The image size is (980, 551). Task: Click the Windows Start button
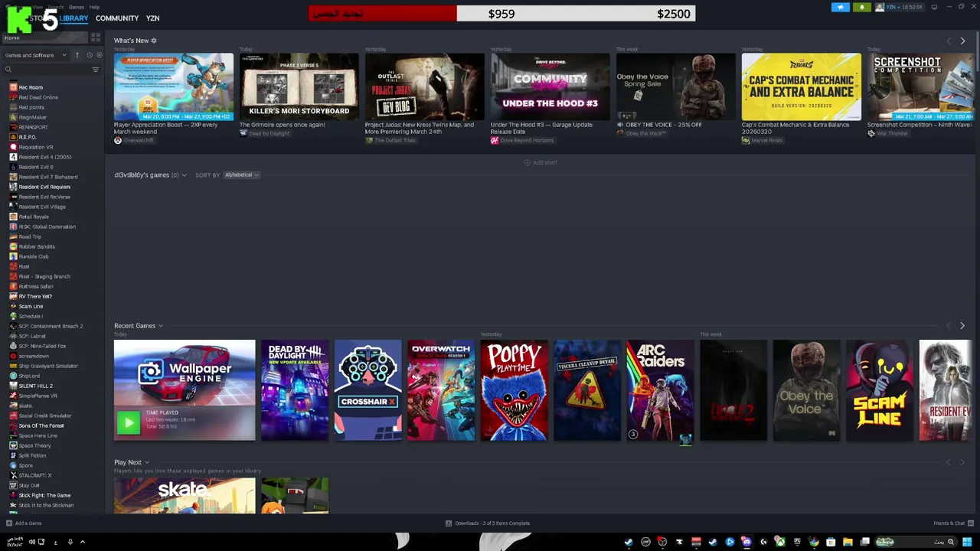point(967,542)
